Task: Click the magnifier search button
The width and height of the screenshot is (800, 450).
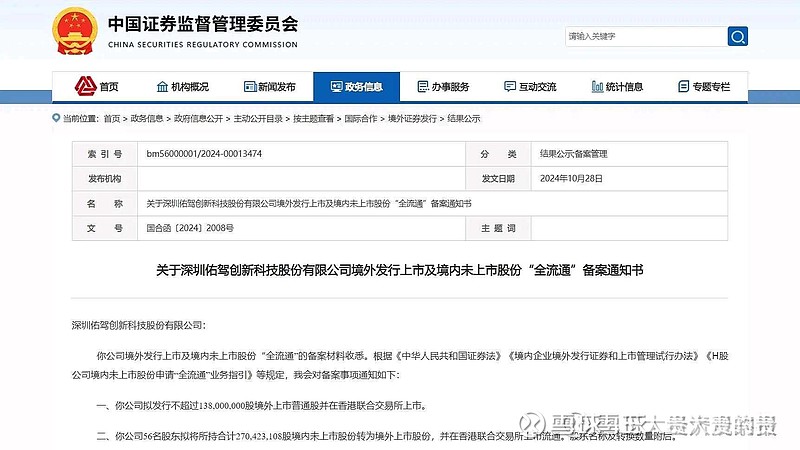Action: [x=738, y=36]
